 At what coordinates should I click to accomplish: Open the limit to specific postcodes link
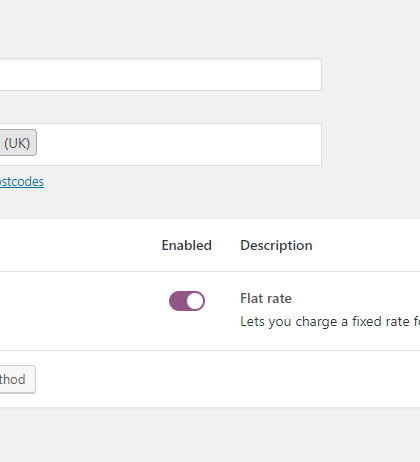[x=22, y=182]
